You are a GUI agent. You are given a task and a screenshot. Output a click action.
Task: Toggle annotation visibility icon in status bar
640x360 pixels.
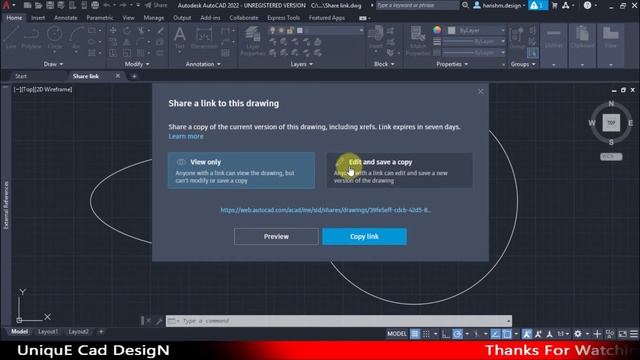pyautogui.click(x=527, y=334)
